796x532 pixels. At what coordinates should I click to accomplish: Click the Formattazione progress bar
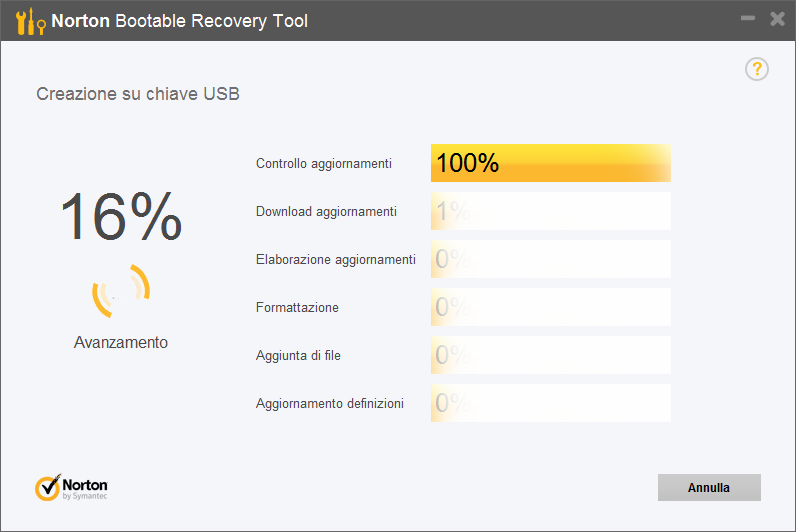(550, 307)
